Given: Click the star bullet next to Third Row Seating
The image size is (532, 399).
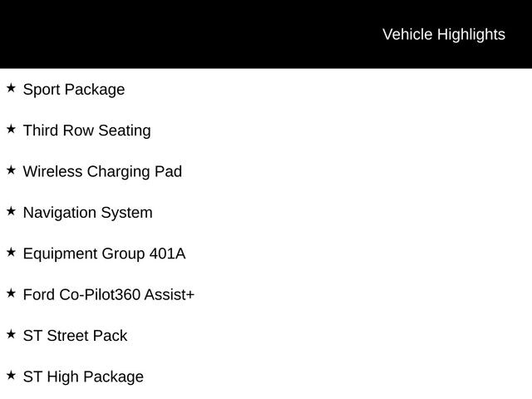Looking at the screenshot, I should (11, 129).
